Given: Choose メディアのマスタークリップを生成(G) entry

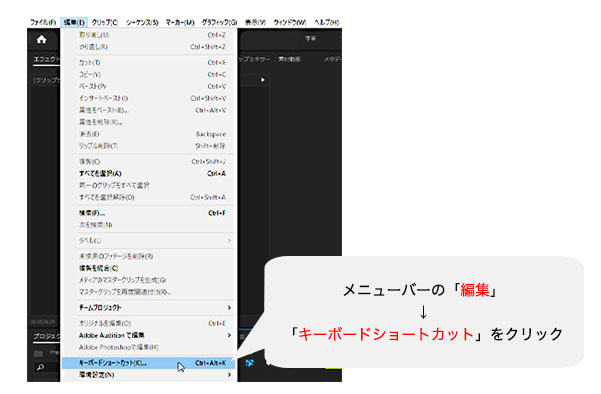Looking at the screenshot, I should point(149,280).
